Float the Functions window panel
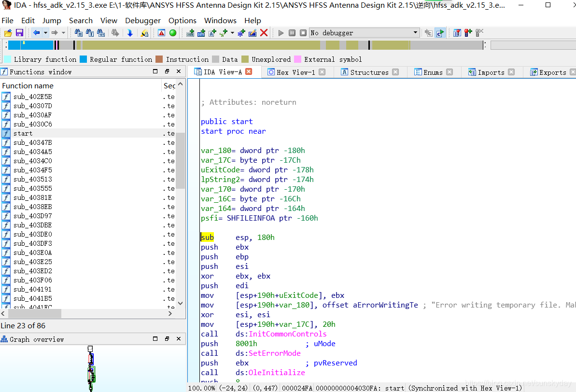The width and height of the screenshot is (576, 392). click(167, 71)
